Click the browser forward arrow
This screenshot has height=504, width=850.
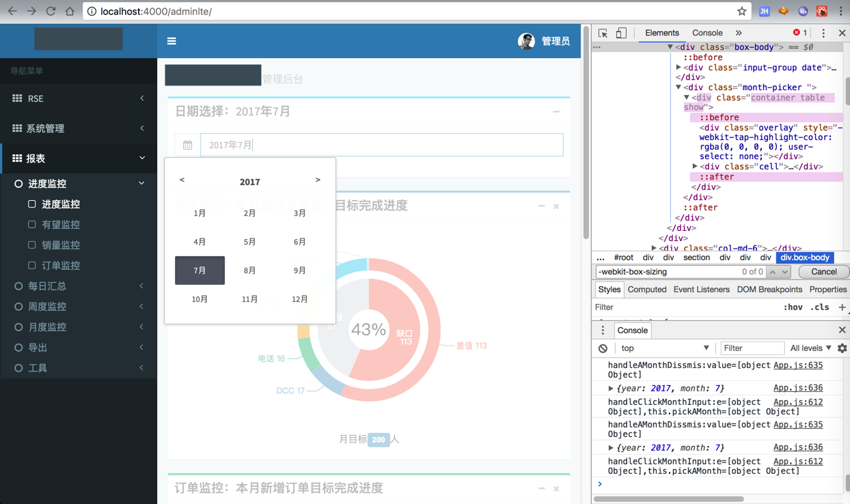(x=31, y=11)
